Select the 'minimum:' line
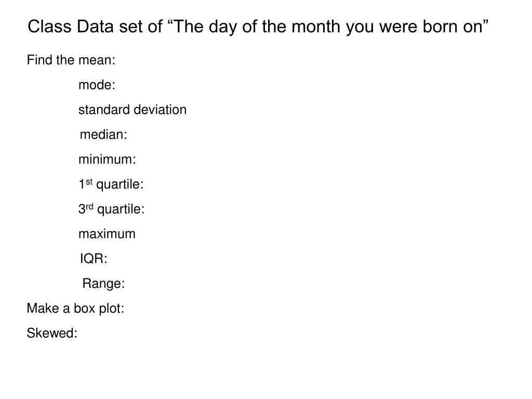Screen dimensions: 532x399 click(x=107, y=159)
